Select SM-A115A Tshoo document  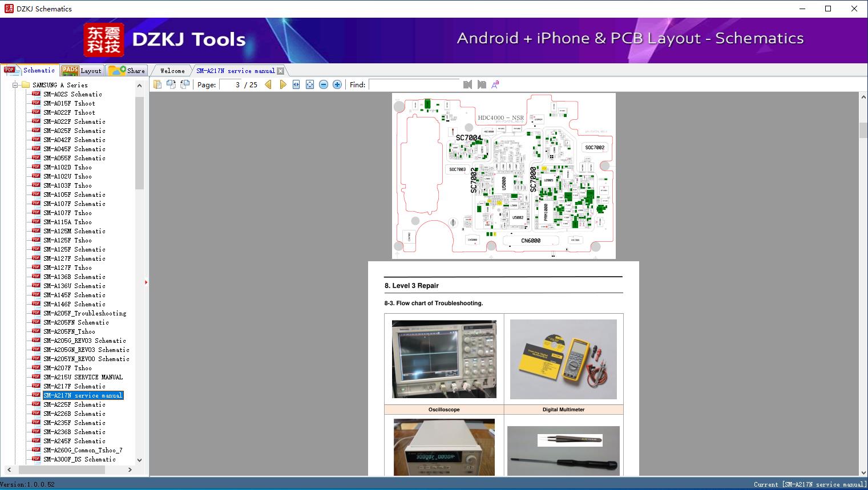point(67,222)
